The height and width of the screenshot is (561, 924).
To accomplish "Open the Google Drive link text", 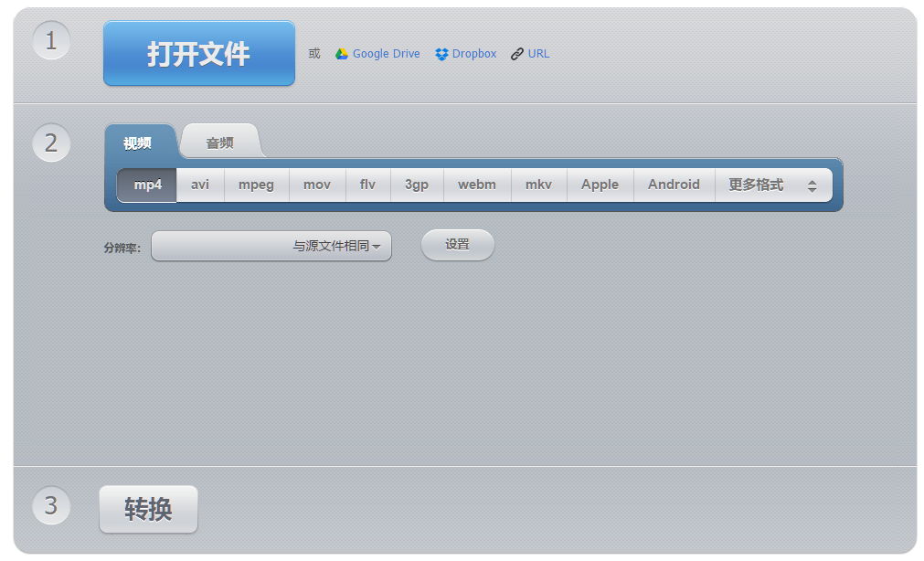I will (x=386, y=54).
